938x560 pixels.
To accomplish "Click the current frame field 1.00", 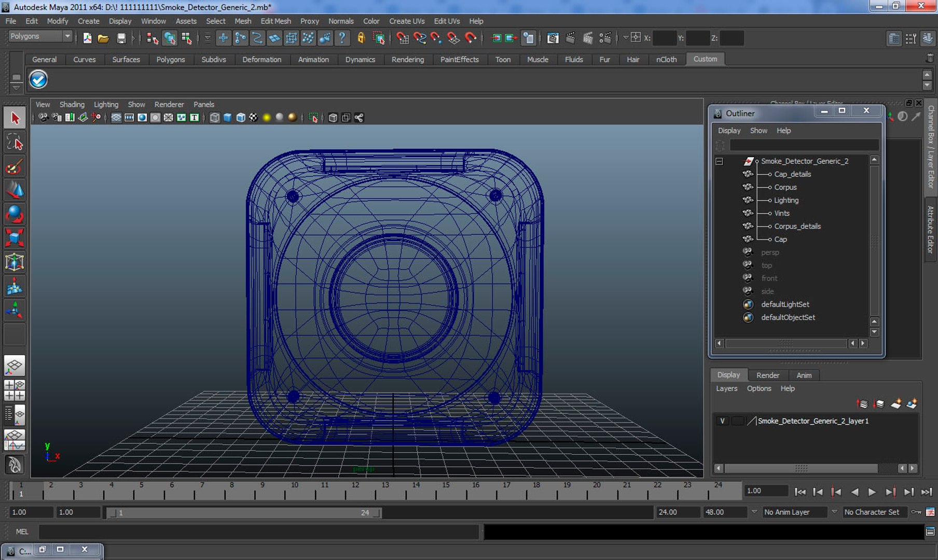I will pyautogui.click(x=766, y=491).
